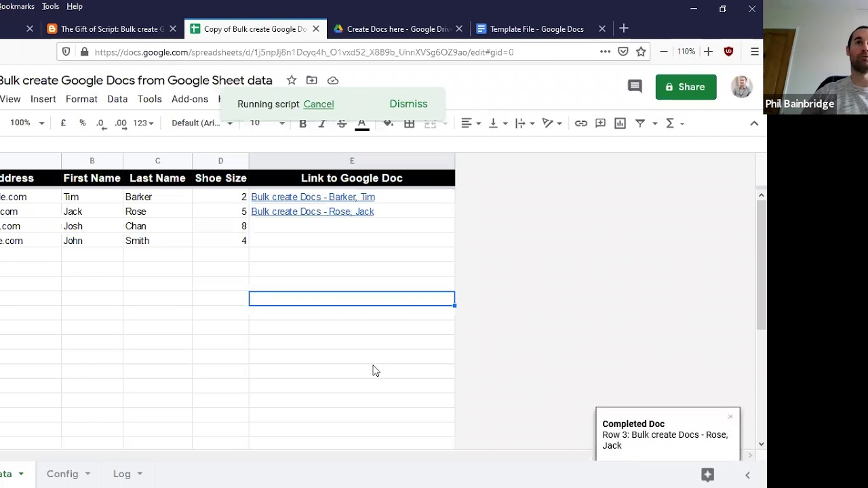The width and height of the screenshot is (868, 488).
Task: Format as percent
Action: click(x=82, y=123)
